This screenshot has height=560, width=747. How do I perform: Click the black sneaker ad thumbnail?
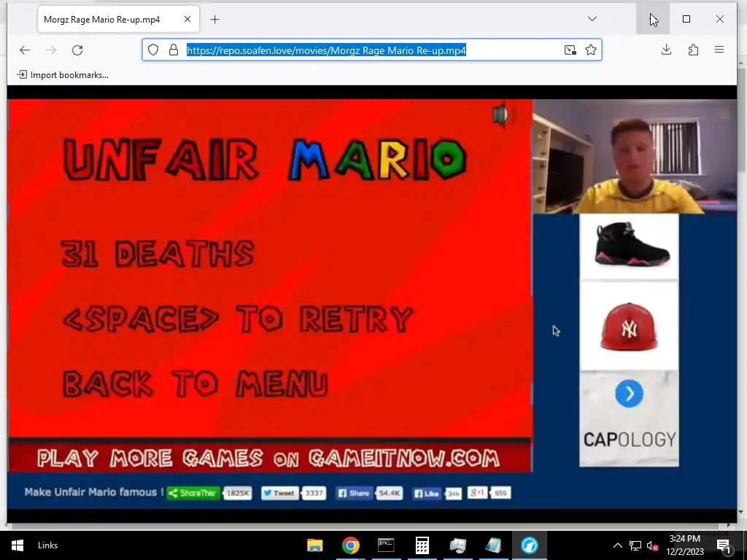[629, 246]
